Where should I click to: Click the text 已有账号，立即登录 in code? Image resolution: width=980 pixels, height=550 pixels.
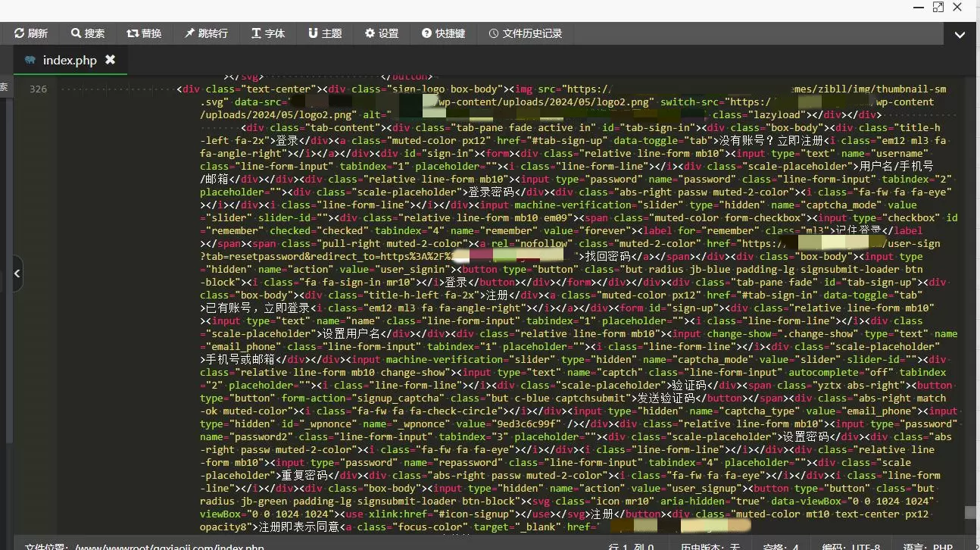257,308
